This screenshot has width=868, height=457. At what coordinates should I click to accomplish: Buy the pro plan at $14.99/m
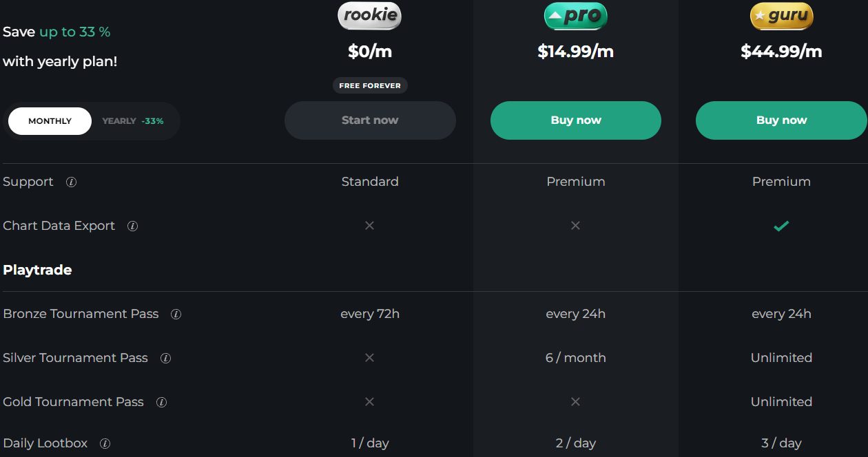click(x=575, y=120)
